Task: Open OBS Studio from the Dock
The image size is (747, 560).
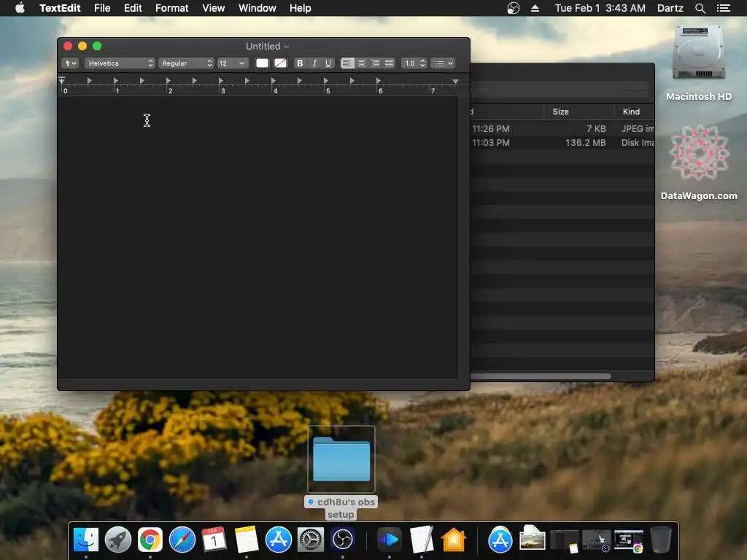Action: pos(343,540)
